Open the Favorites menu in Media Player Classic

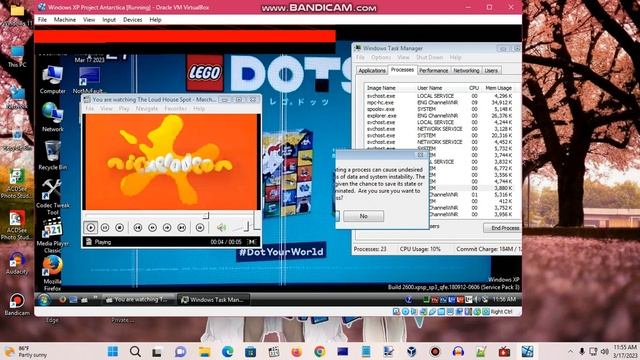(176, 109)
